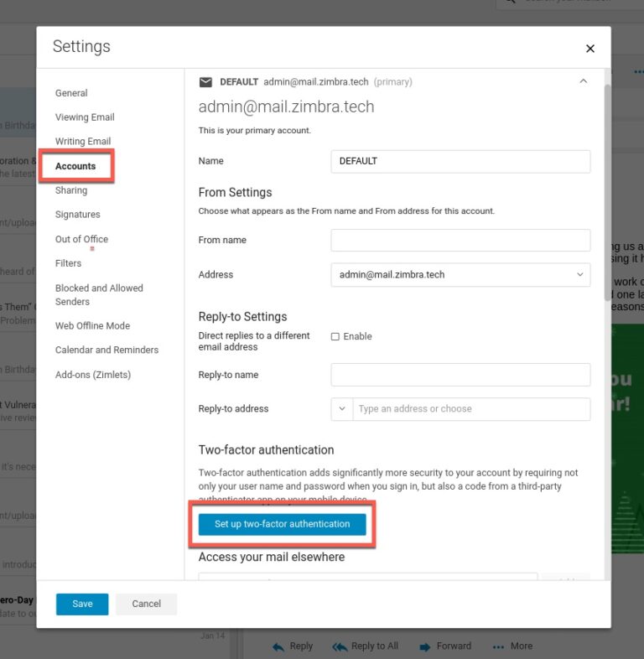The width and height of the screenshot is (644, 659).
Task: Open Web Offline Mode settings
Action: click(92, 325)
